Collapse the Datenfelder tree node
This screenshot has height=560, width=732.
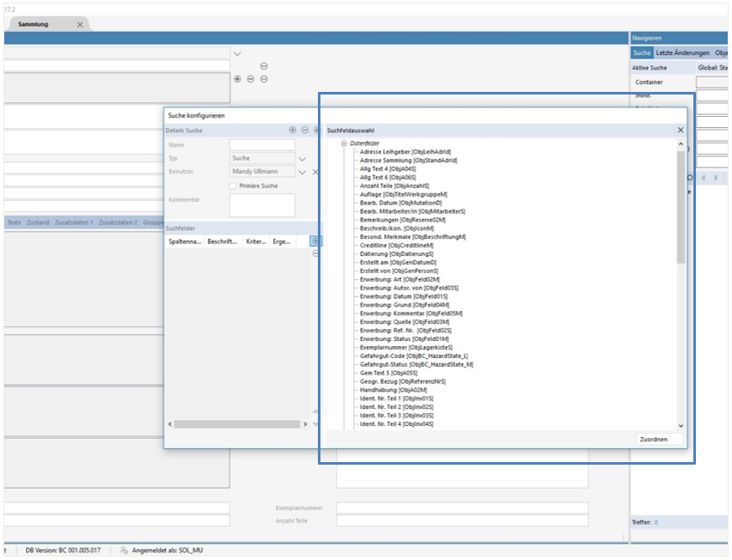(x=345, y=143)
